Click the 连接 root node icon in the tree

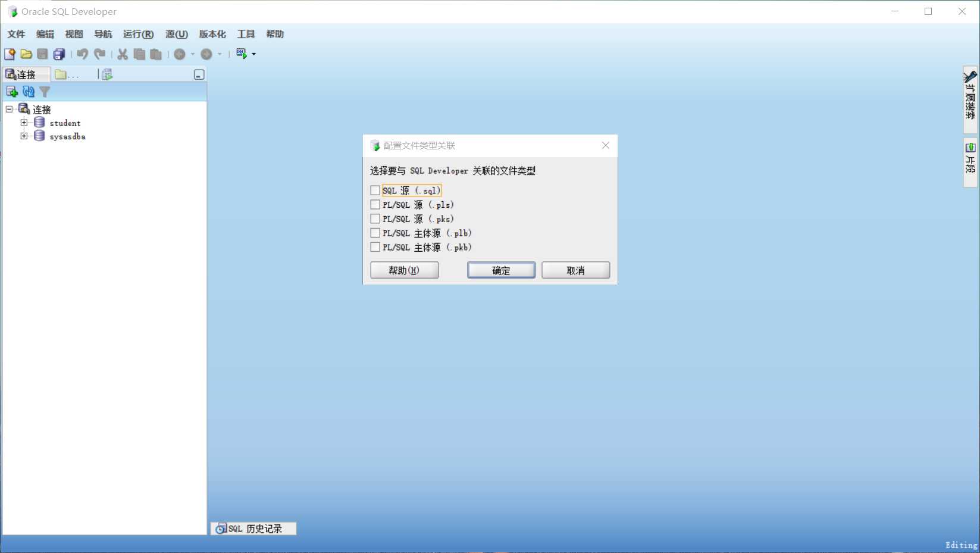[24, 109]
